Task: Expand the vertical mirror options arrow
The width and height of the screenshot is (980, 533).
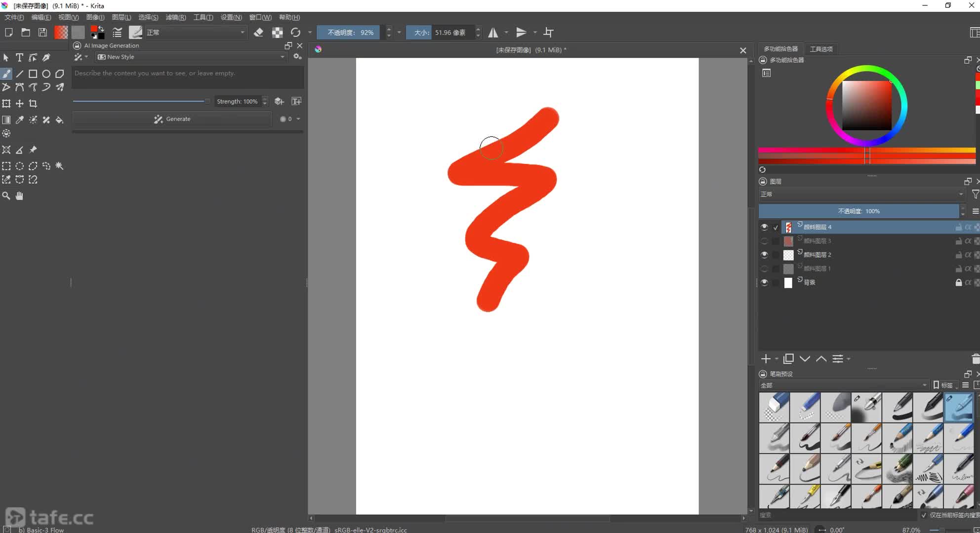Action: point(535,33)
